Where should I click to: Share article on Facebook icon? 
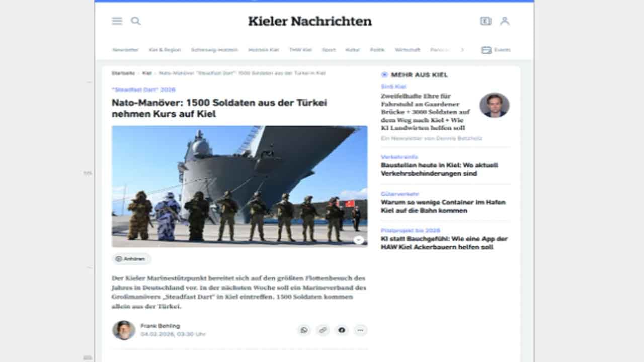tap(342, 330)
